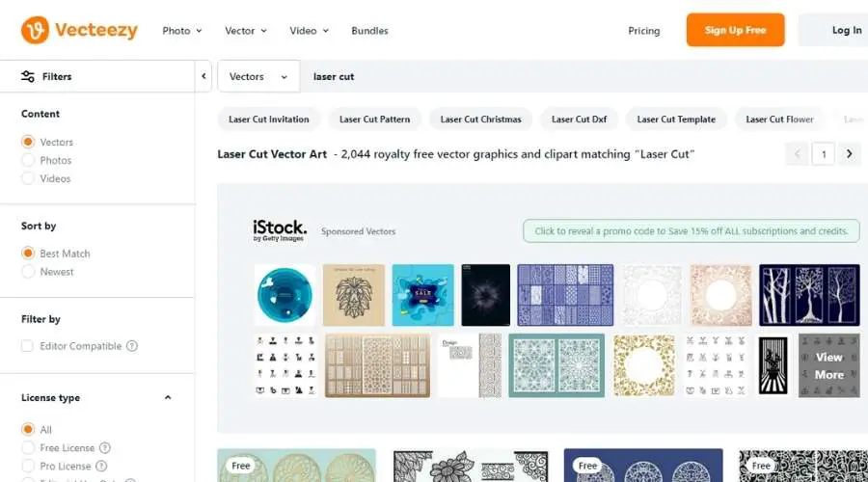Select the Laser Cut Christmas suggestion chip
The height and width of the screenshot is (482, 868).
coord(480,119)
